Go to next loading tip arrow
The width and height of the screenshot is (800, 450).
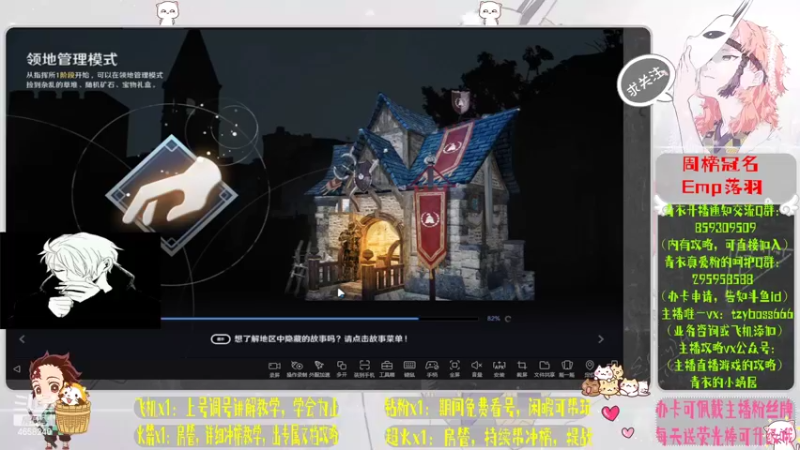tap(601, 339)
